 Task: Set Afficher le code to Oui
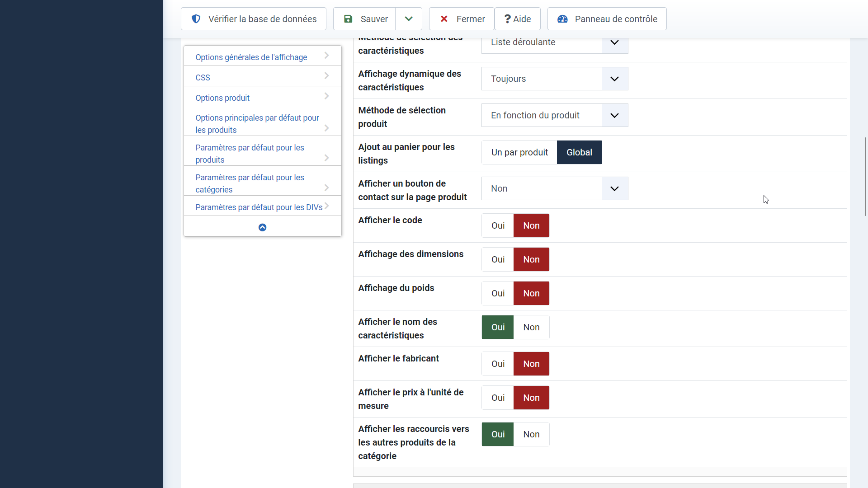(498, 225)
